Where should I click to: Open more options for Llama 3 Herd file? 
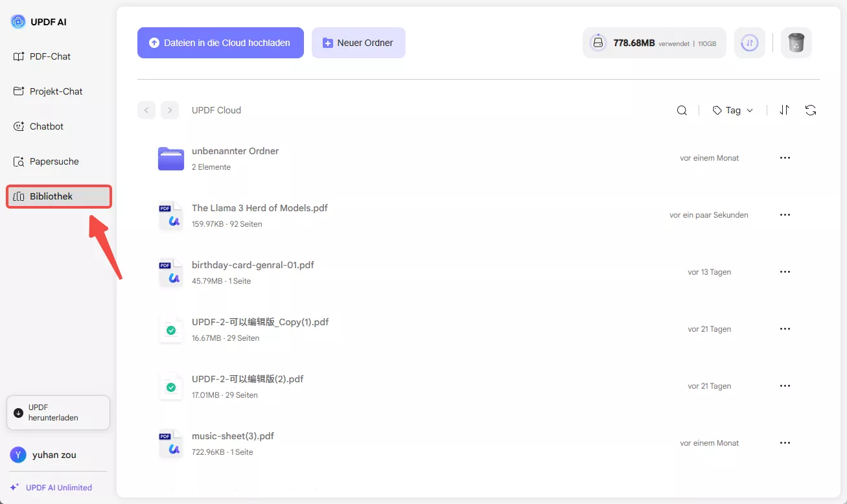click(785, 215)
